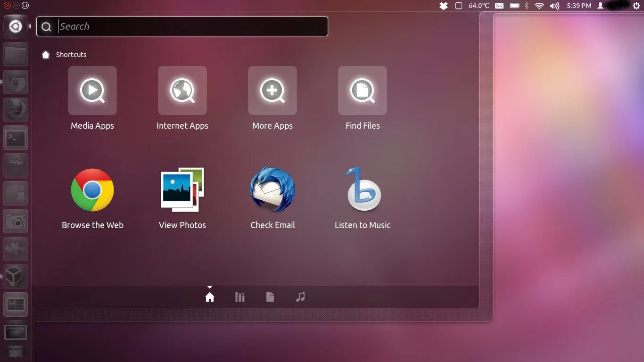Open the sound volume indicator menu
Viewport: 644px width, 362px height.
pos(555,6)
